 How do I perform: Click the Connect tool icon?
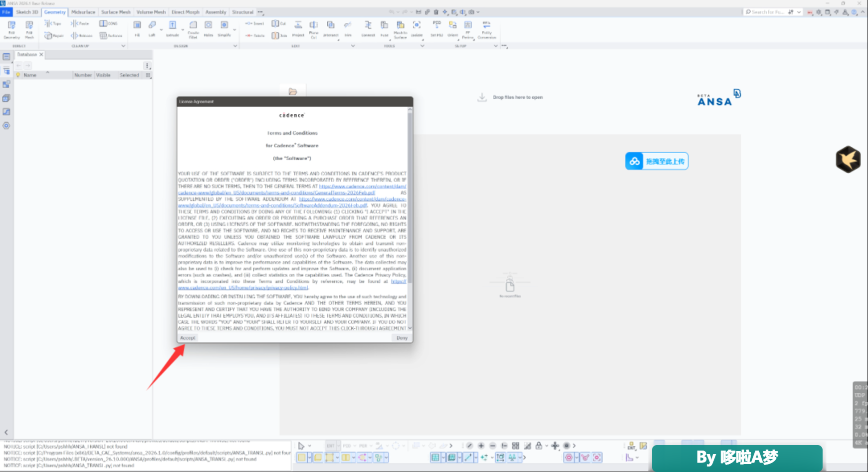pyautogui.click(x=368, y=25)
